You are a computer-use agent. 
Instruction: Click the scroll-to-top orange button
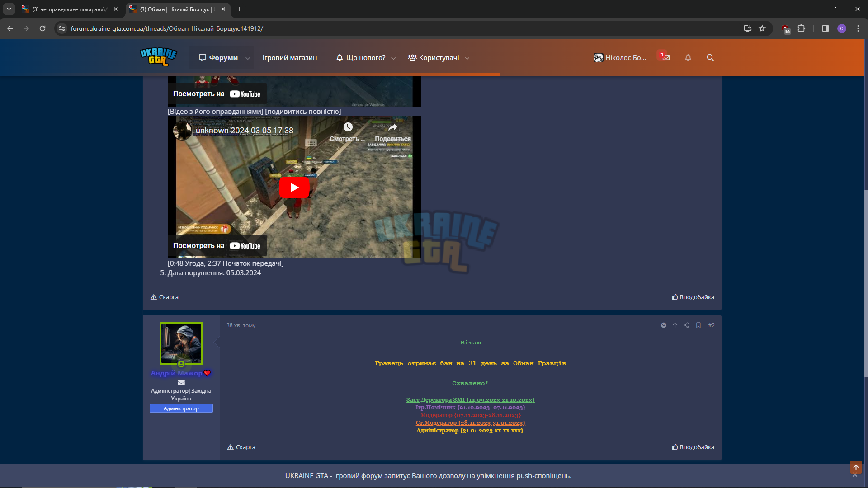[856, 467]
